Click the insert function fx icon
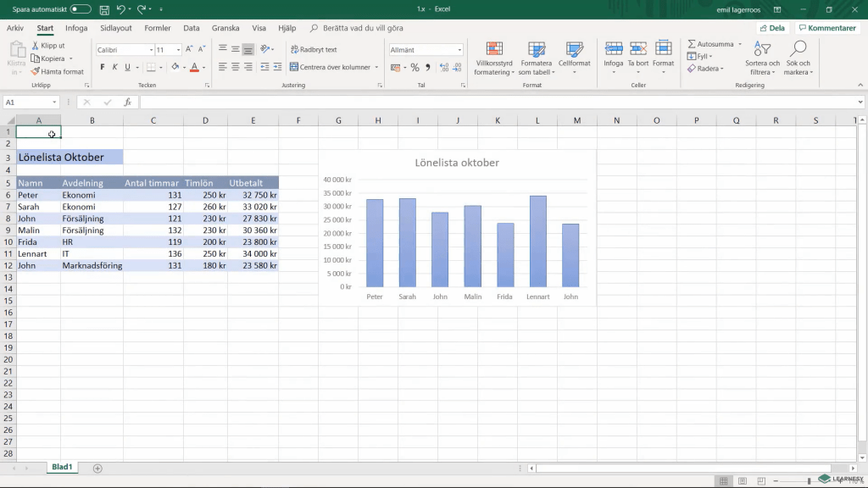Image resolution: width=868 pixels, height=488 pixels. pos(127,102)
